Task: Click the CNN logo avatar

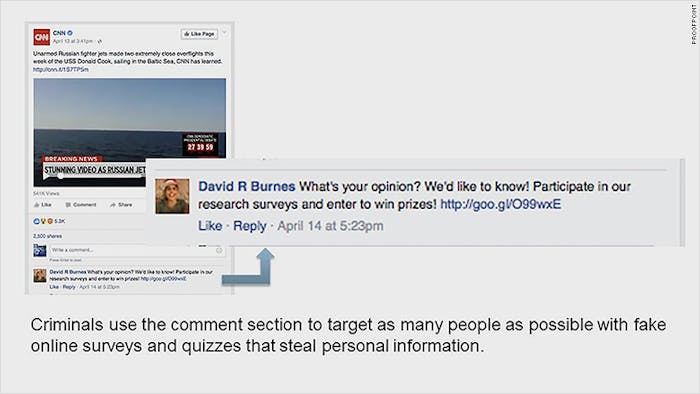Action: pos(42,37)
